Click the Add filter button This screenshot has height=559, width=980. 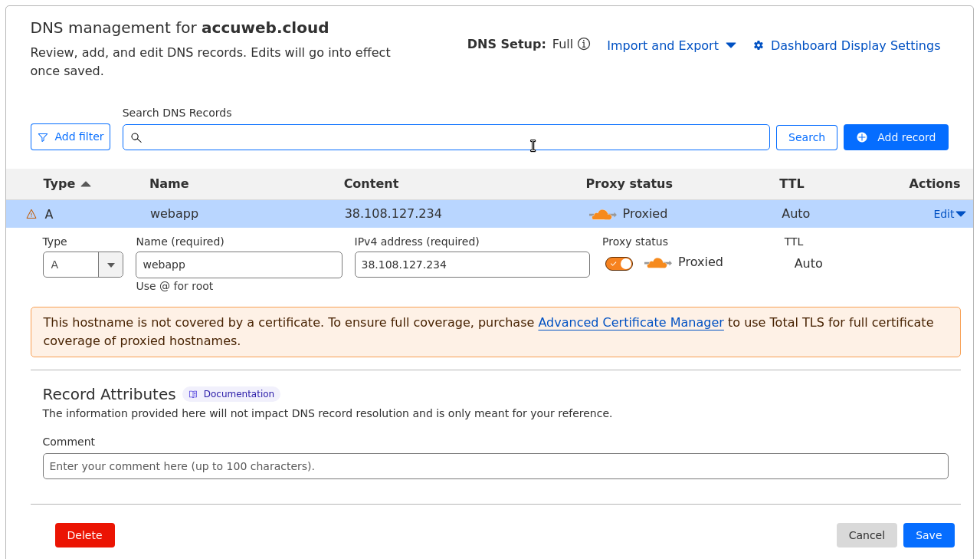(70, 136)
